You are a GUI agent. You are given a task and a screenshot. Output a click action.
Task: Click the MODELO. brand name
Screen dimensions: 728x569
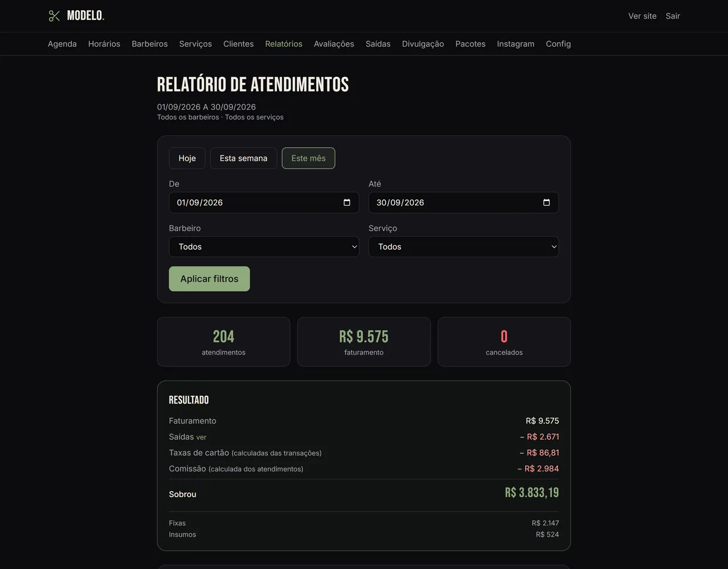tap(86, 16)
